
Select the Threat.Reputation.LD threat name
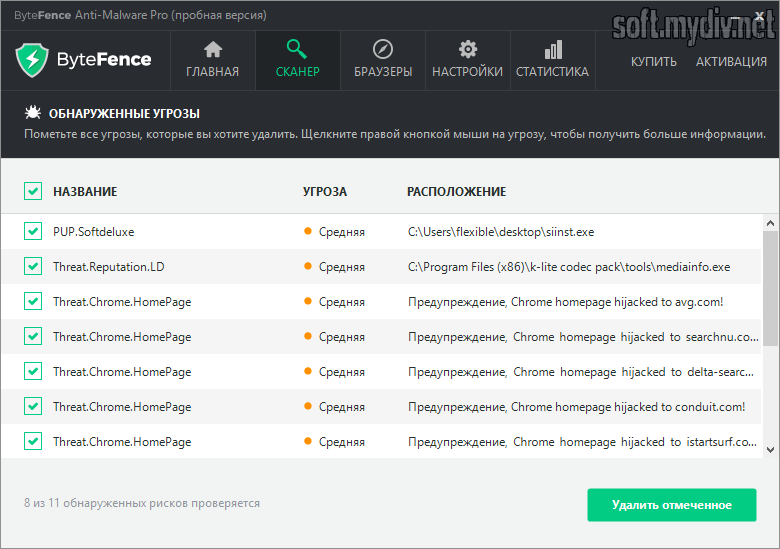click(x=108, y=267)
